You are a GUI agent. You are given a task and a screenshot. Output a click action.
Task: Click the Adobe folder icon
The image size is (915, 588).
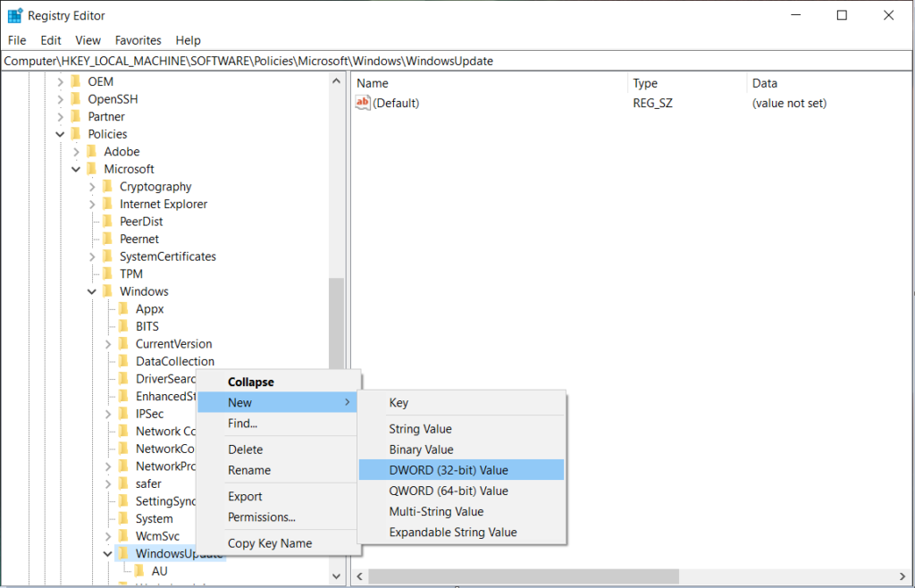coord(92,152)
